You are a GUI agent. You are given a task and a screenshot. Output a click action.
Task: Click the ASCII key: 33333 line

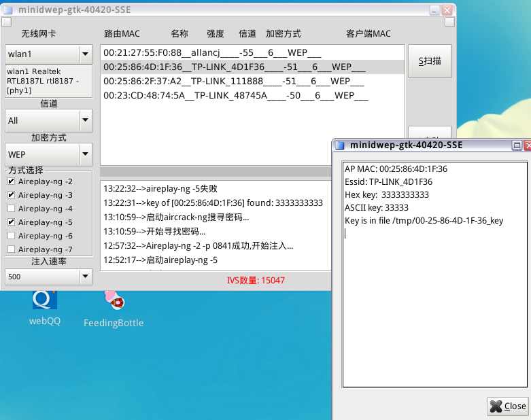377,207
